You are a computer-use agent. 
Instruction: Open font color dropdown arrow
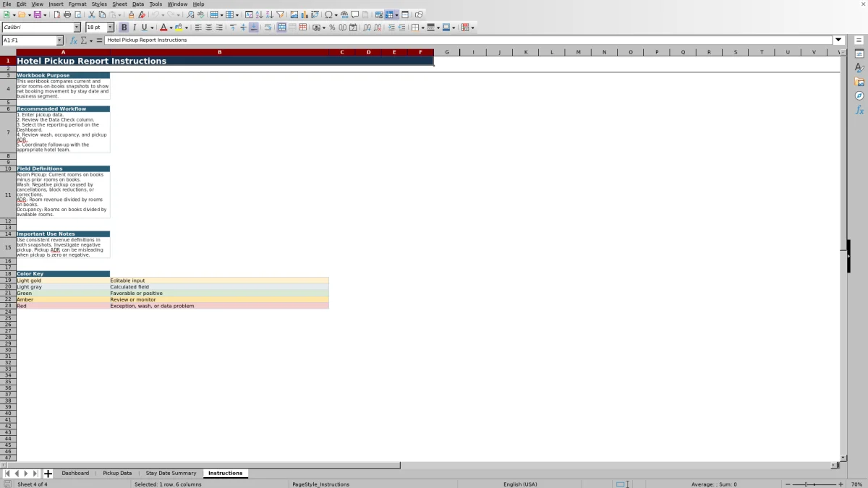pos(171,27)
